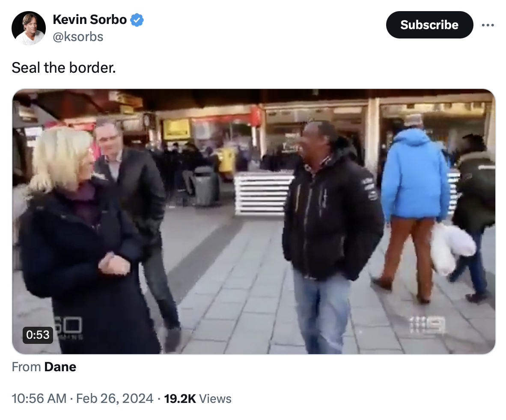The height and width of the screenshot is (420, 506).
Task: Open the Dane video source link
Action: pos(60,367)
